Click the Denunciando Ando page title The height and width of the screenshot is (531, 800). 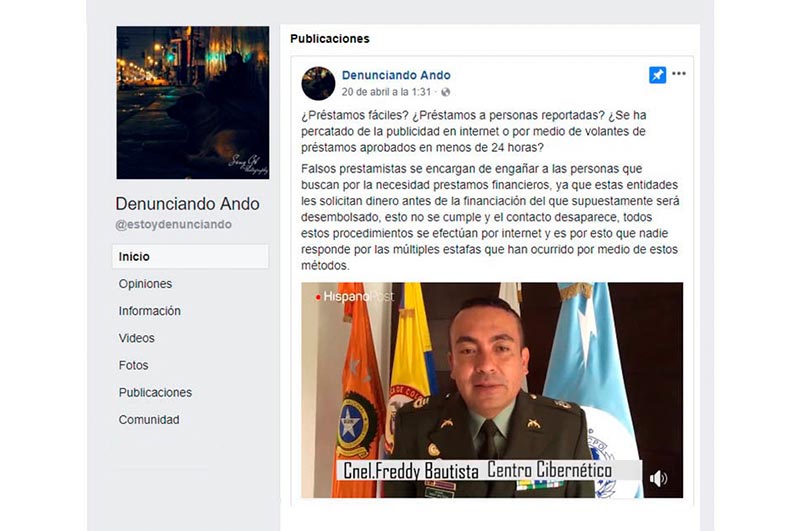(x=187, y=204)
